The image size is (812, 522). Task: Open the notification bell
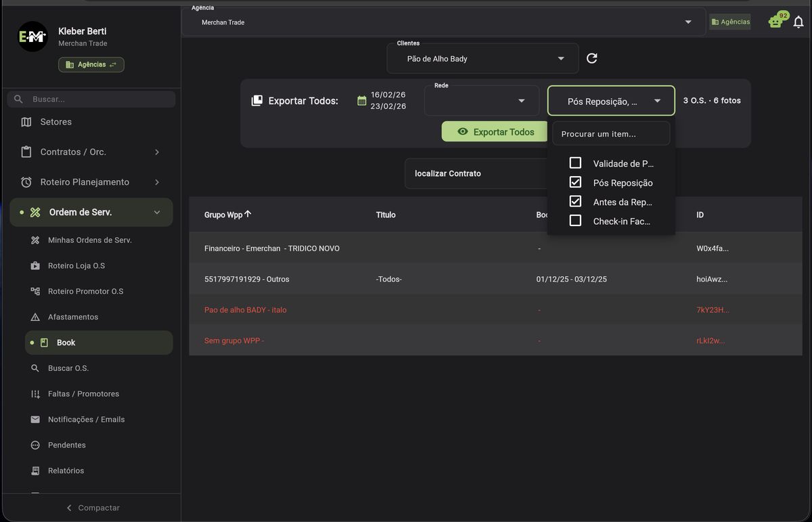point(798,22)
